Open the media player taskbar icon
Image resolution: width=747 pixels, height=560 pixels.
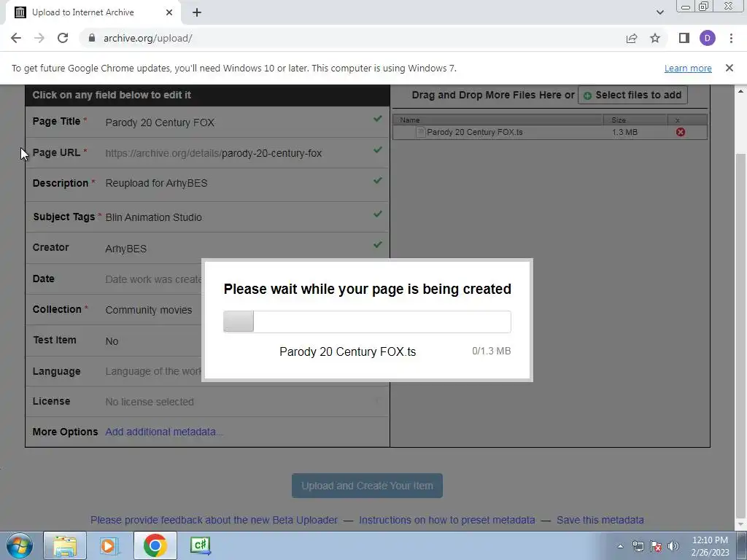(109, 545)
